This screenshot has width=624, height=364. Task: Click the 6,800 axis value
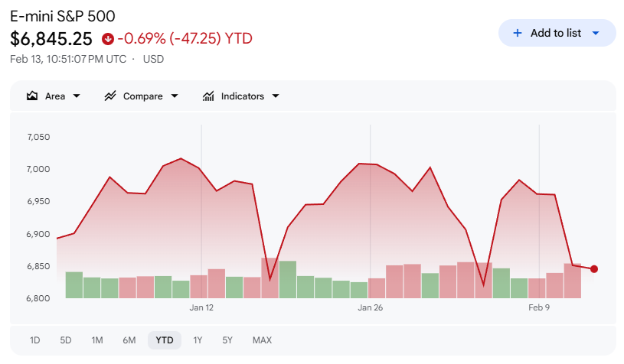coord(38,298)
